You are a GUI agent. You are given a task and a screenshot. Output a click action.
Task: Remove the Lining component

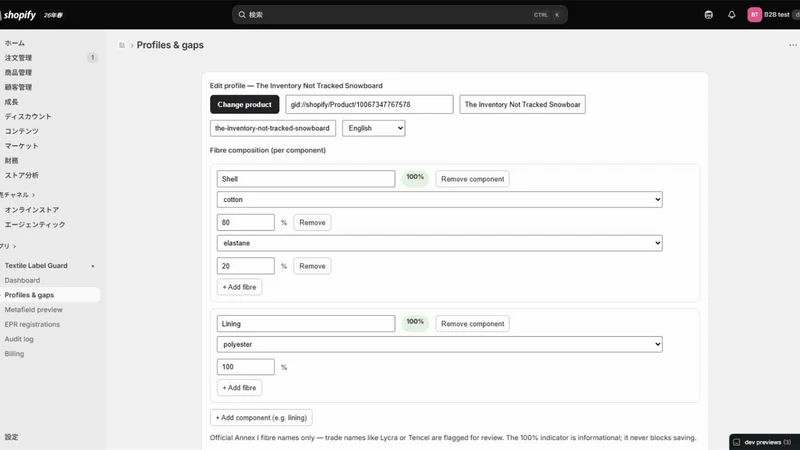tap(472, 323)
